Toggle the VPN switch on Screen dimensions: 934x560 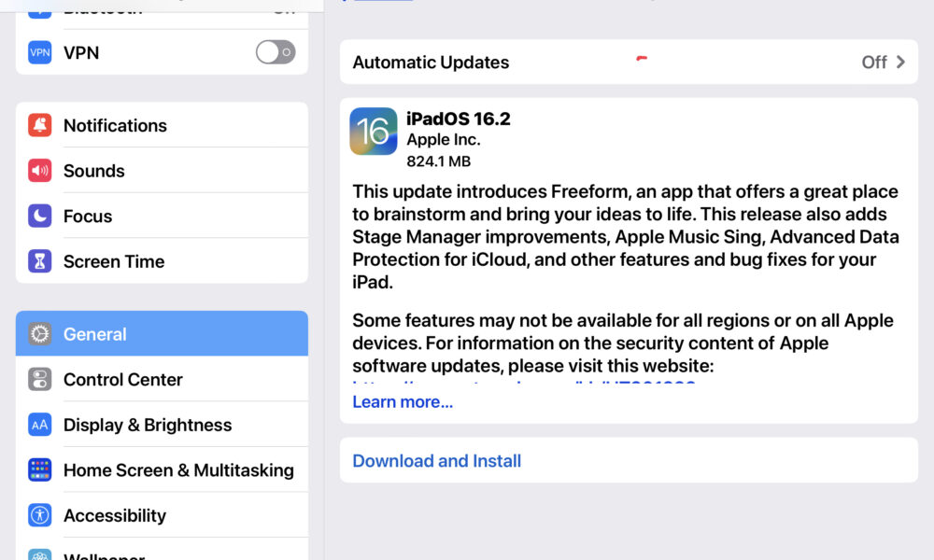pyautogui.click(x=276, y=52)
